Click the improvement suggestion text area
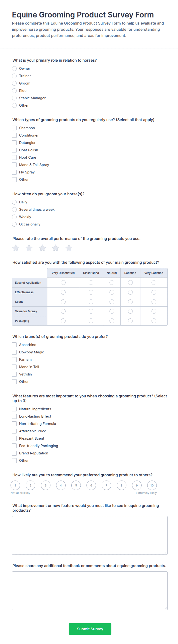The width and height of the screenshot is (178, 644). (x=90, y=535)
